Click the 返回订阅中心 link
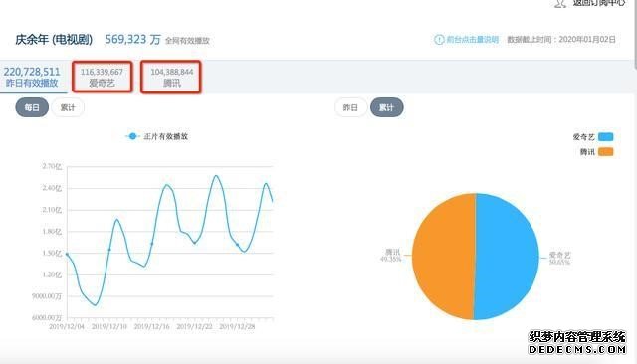 click(599, 3)
